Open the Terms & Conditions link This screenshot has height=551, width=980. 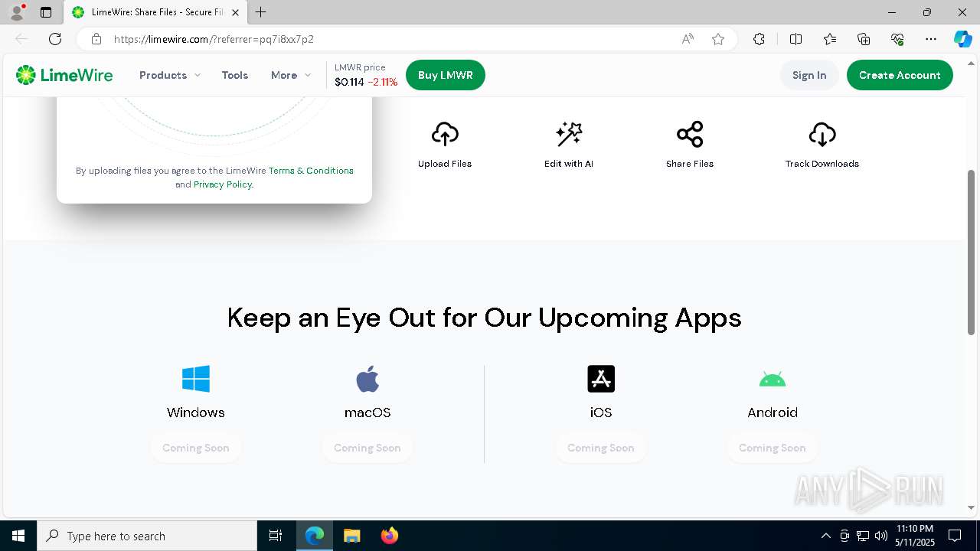(x=311, y=171)
